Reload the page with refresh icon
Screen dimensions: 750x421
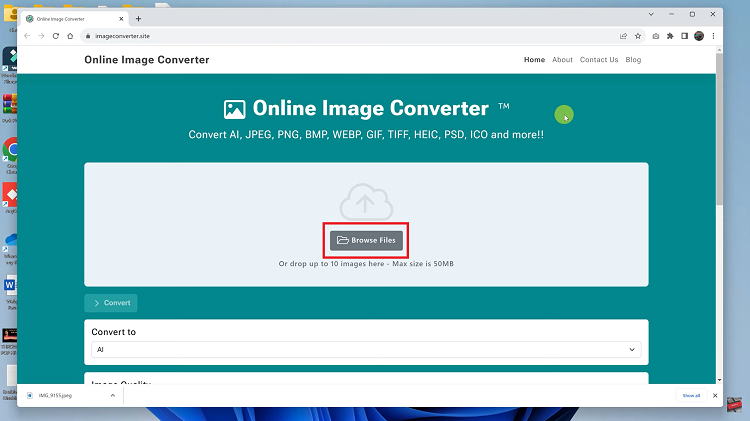[x=55, y=36]
